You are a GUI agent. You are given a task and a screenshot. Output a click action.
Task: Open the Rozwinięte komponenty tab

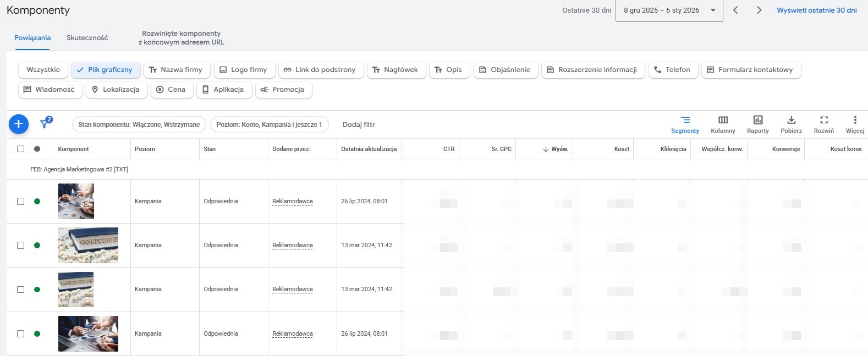(x=181, y=38)
